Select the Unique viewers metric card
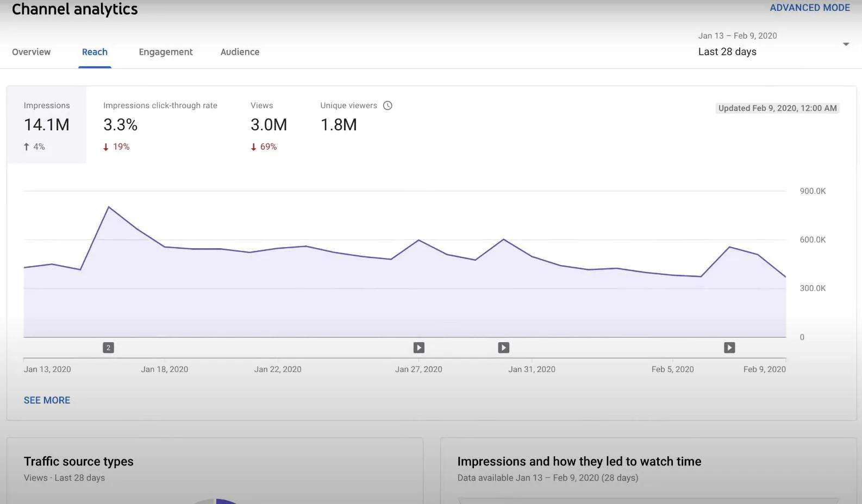Image resolution: width=862 pixels, height=504 pixels. point(356,125)
